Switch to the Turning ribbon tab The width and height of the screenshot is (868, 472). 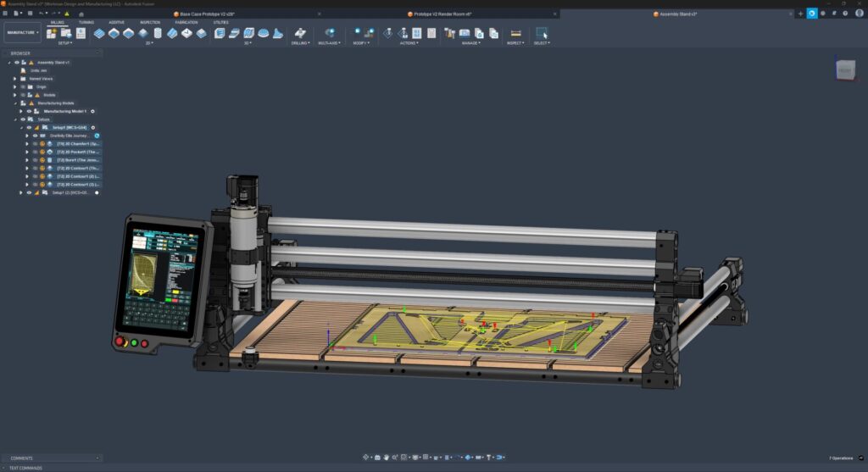point(86,23)
